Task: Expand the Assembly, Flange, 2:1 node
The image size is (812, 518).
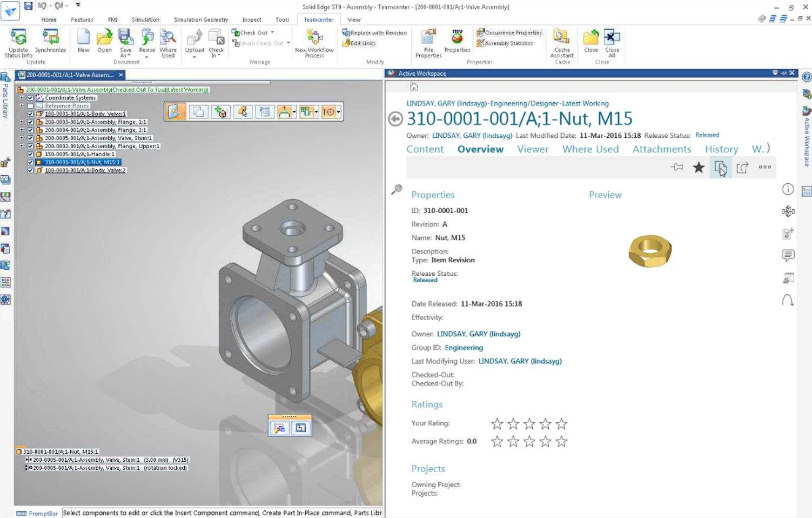Action: (x=22, y=130)
